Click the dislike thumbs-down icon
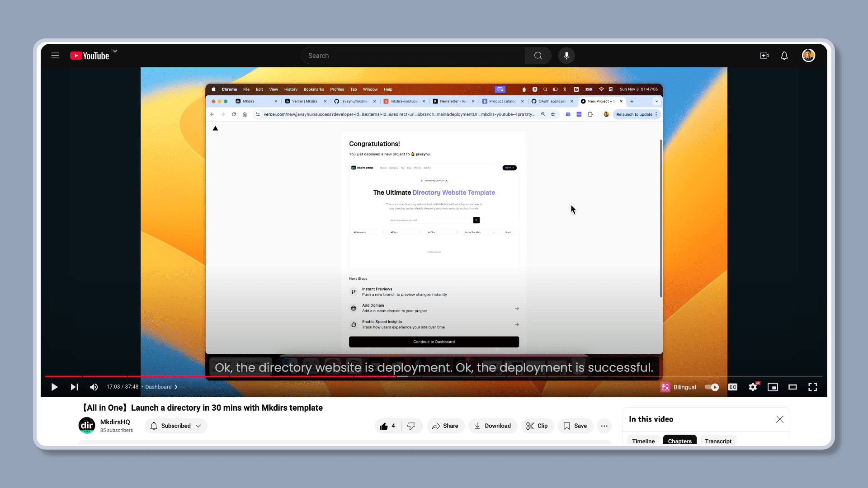The height and width of the screenshot is (488, 868). [x=411, y=426]
